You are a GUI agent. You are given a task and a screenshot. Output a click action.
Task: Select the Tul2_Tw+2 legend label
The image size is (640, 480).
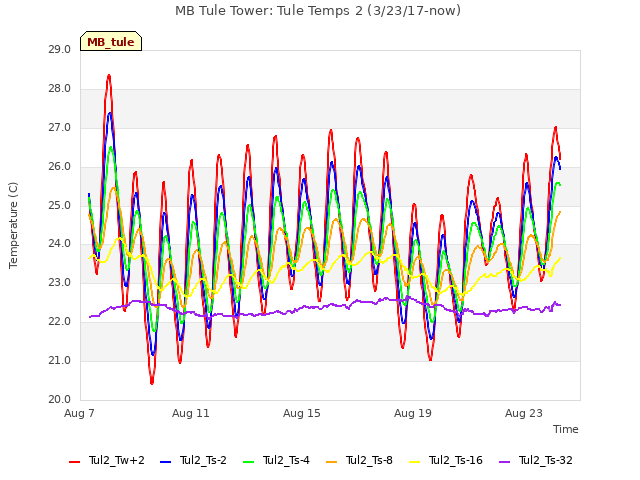tap(117, 460)
